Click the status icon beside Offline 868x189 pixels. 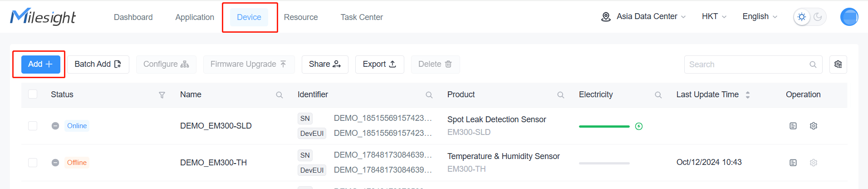(x=55, y=163)
